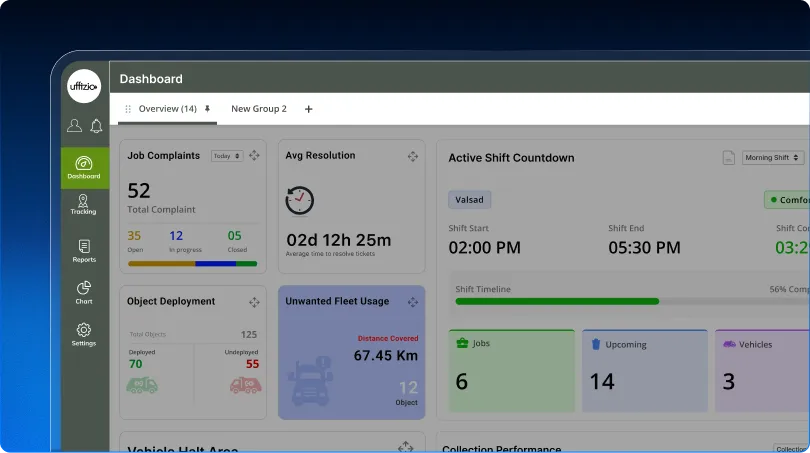Image resolution: width=810 pixels, height=453 pixels.
Task: Click the Deployed count 70
Action: tap(135, 364)
